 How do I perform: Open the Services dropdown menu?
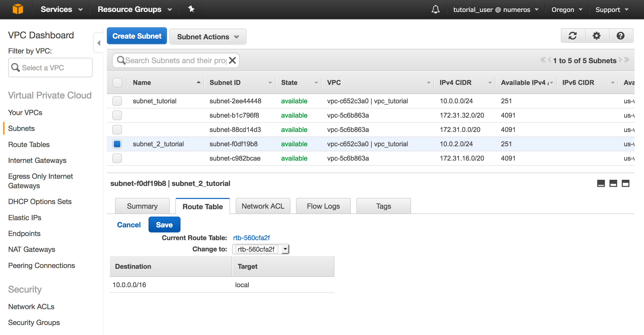pos(62,9)
